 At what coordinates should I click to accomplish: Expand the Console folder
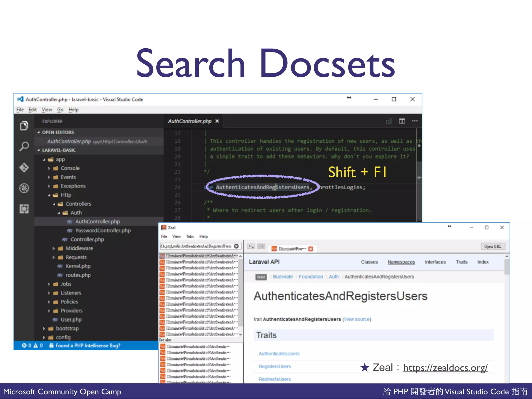pos(49,168)
